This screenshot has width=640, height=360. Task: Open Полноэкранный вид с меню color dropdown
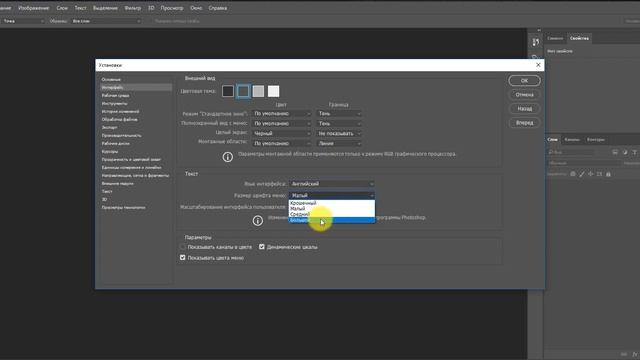[x=282, y=123]
